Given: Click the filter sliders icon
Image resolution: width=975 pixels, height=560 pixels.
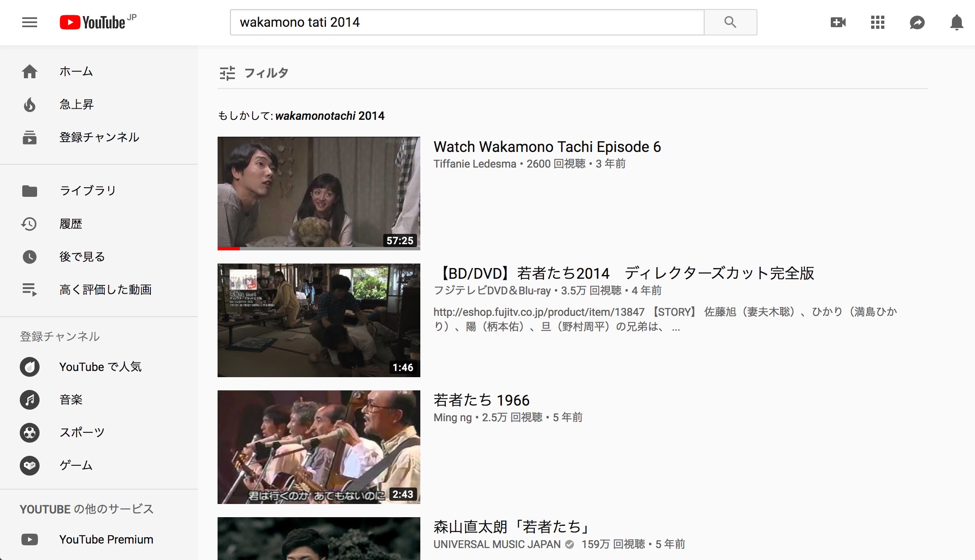Looking at the screenshot, I should pyautogui.click(x=227, y=73).
